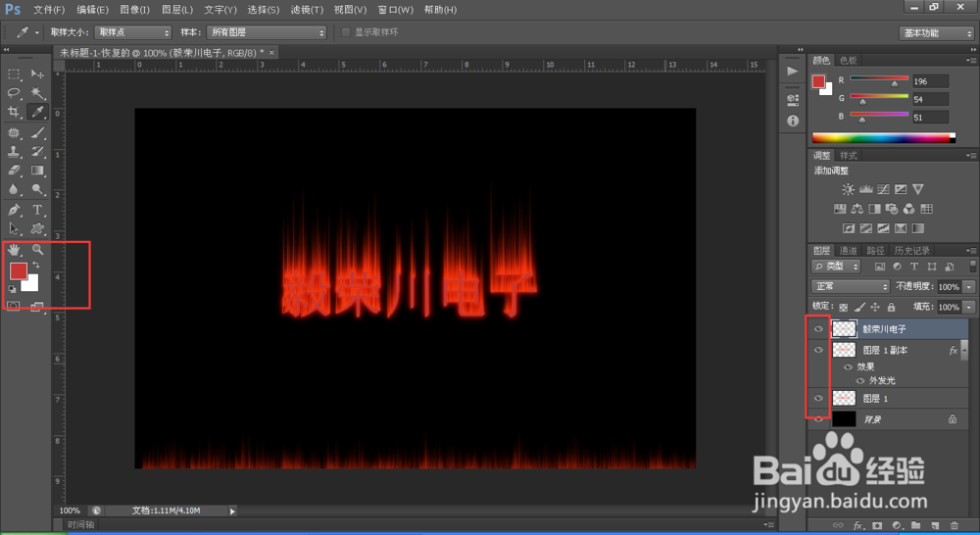Open the 图像(I) menu
980x535 pixels.
coord(134,10)
